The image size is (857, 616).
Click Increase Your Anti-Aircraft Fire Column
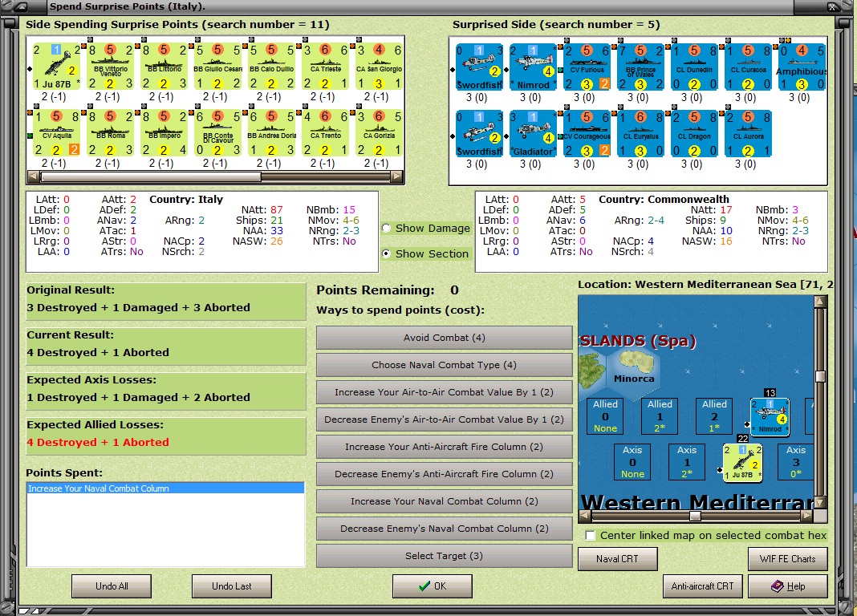pyautogui.click(x=445, y=447)
